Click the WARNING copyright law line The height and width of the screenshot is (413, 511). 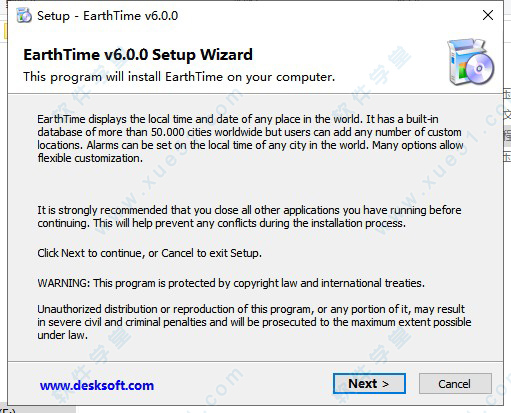coord(231,283)
